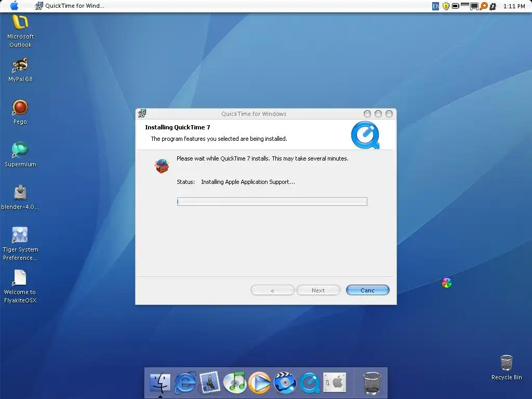
Task: Open the orange media player dock icon
Action: tap(260, 383)
